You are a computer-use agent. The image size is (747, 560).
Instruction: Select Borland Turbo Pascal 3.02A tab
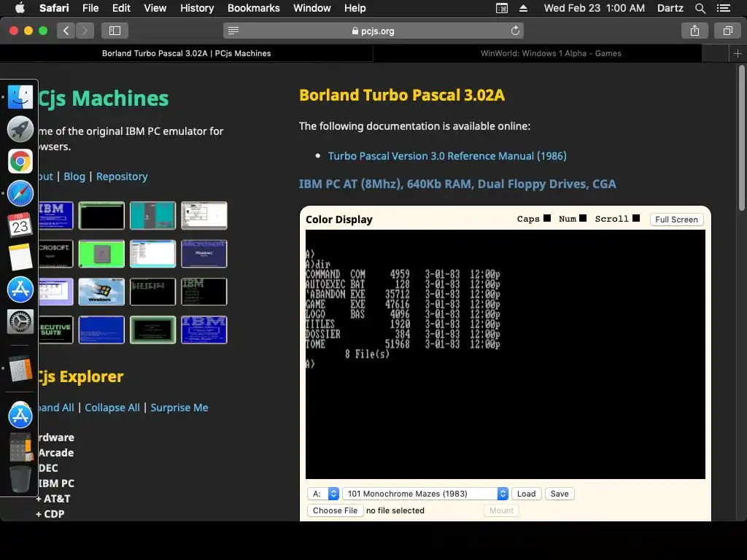point(186,54)
